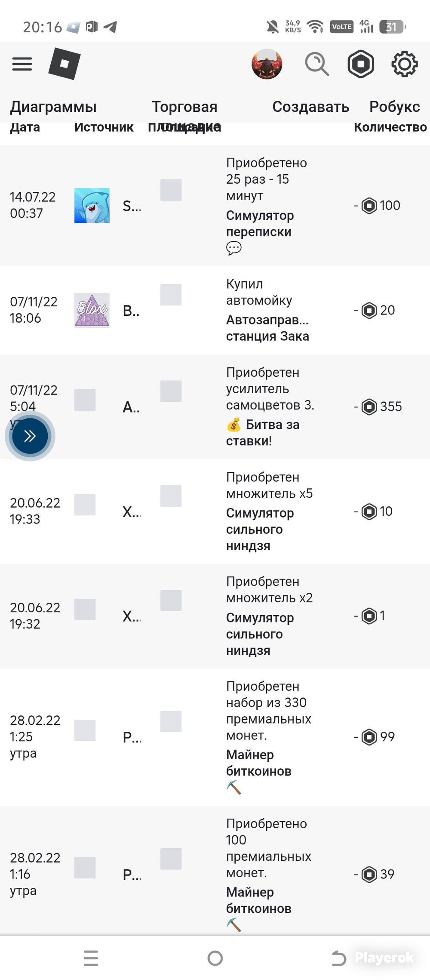Screen dimensions: 430x980
Task: Tap the blue double-arrow floating button
Action: click(x=30, y=436)
